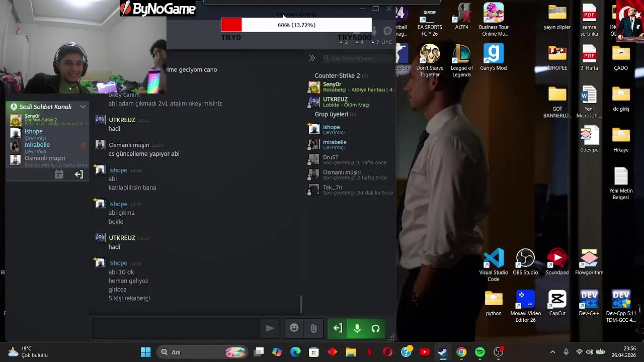
Task: Open GOT BANNERLO folder
Action: [557, 102]
